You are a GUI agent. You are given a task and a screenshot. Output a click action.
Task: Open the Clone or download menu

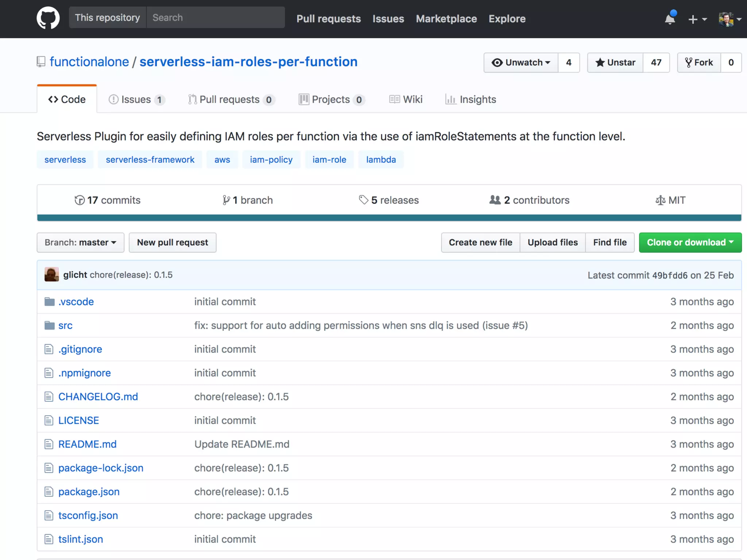click(x=690, y=242)
